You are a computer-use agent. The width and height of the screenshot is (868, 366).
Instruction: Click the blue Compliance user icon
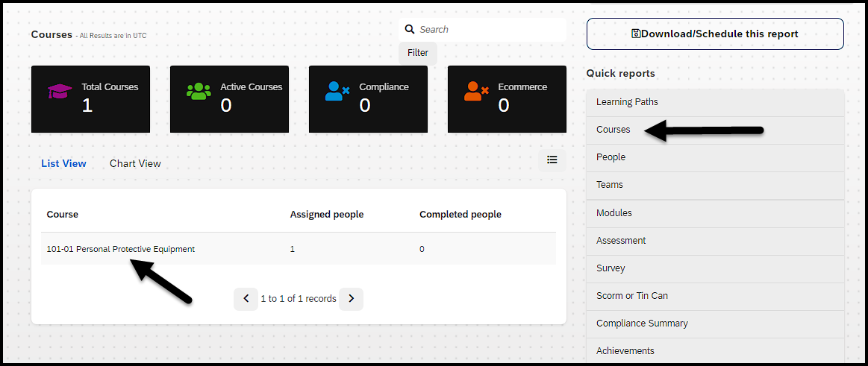point(337,91)
